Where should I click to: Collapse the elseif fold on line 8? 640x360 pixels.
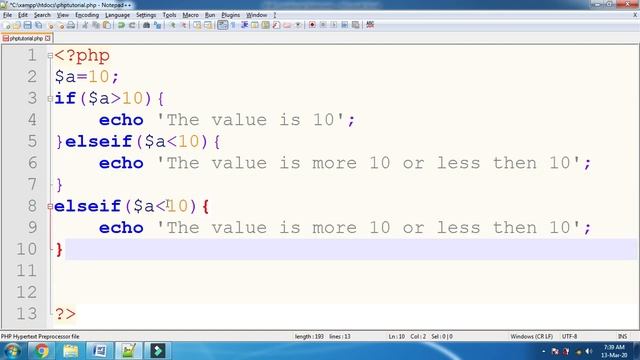pos(50,207)
